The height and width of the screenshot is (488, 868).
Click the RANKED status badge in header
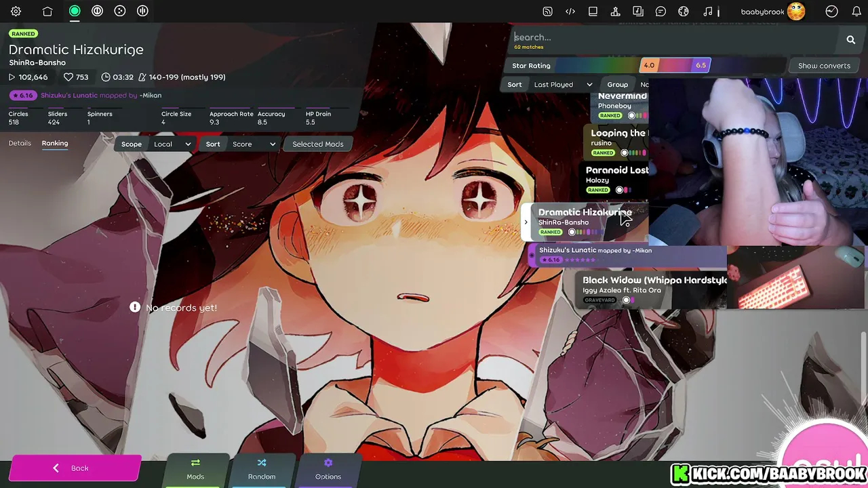[x=23, y=34]
